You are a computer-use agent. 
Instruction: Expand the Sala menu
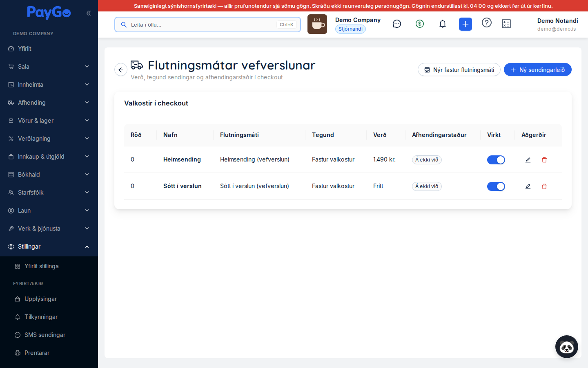(x=49, y=67)
